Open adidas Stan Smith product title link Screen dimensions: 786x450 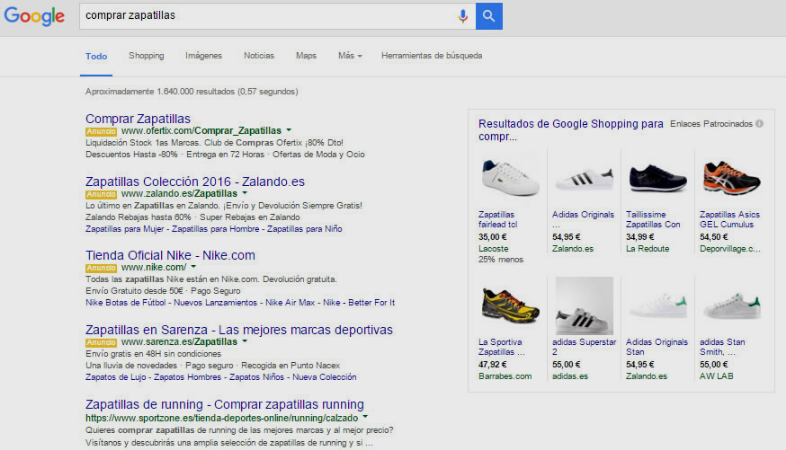pos(722,347)
